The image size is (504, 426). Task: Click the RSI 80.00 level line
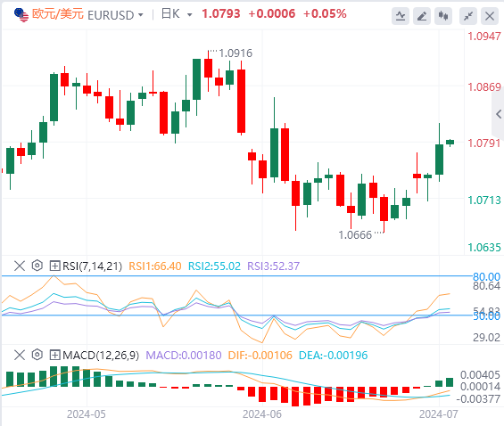click(237, 275)
